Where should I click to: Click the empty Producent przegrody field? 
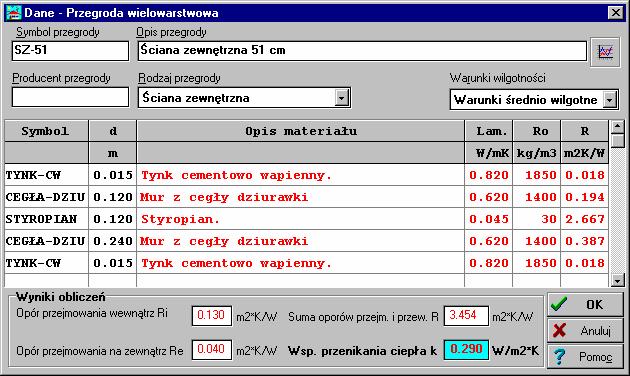pos(70,97)
